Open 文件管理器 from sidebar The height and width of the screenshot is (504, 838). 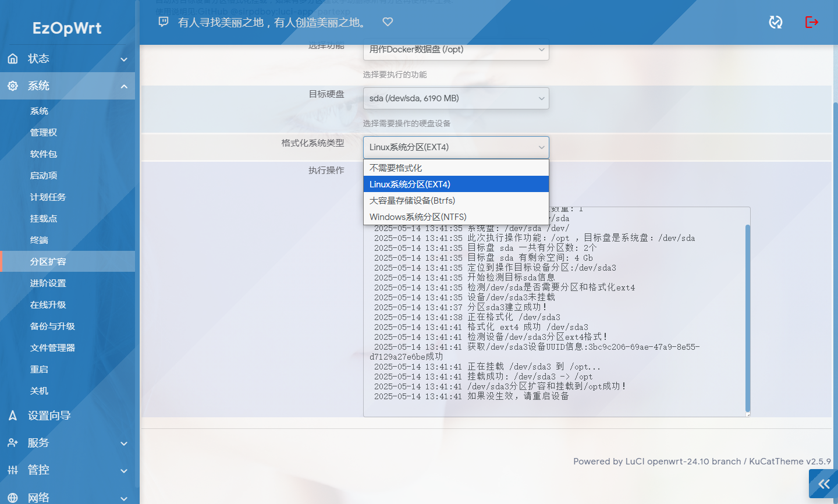(x=52, y=348)
